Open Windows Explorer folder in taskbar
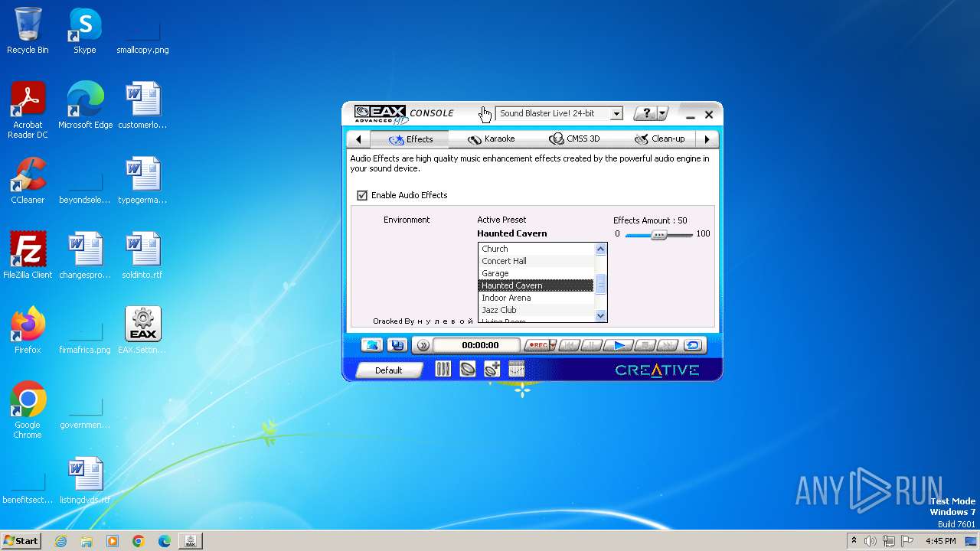Screen dimensions: 980x551 [87, 541]
